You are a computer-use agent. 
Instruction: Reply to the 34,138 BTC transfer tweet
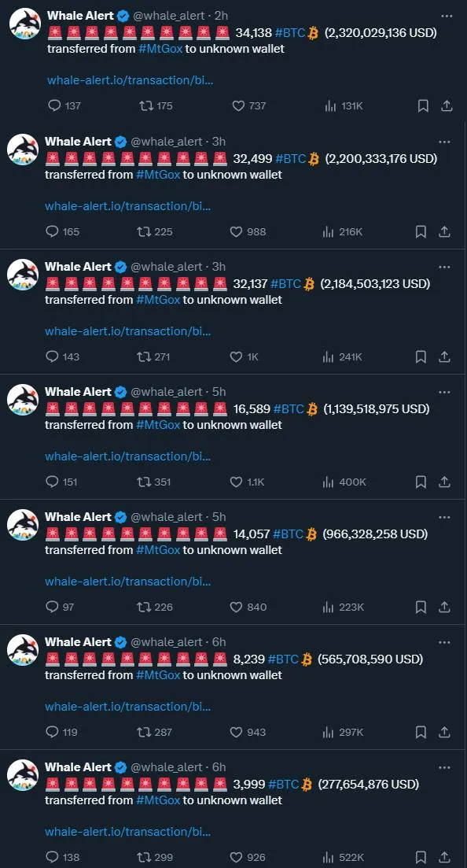pyautogui.click(x=64, y=105)
